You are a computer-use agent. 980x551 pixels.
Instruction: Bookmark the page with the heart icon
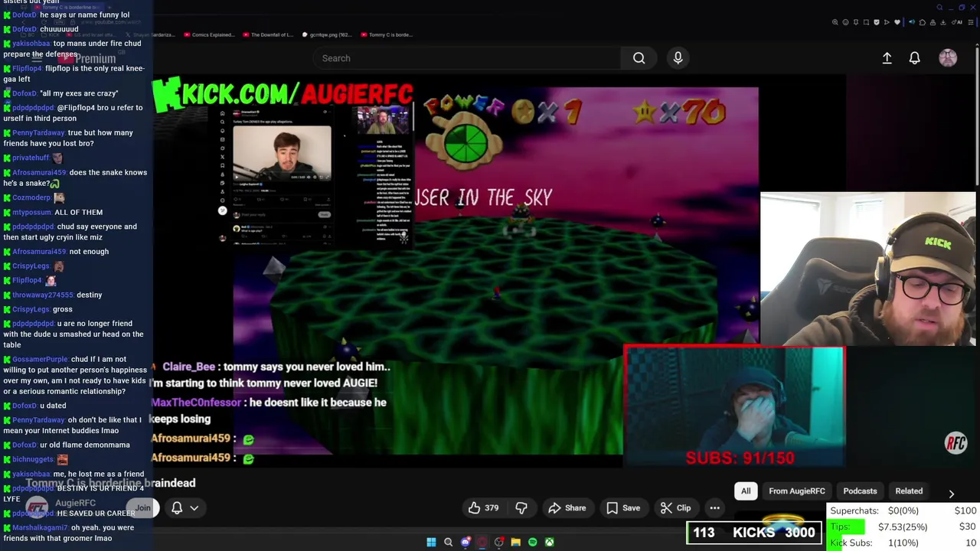[x=897, y=22]
